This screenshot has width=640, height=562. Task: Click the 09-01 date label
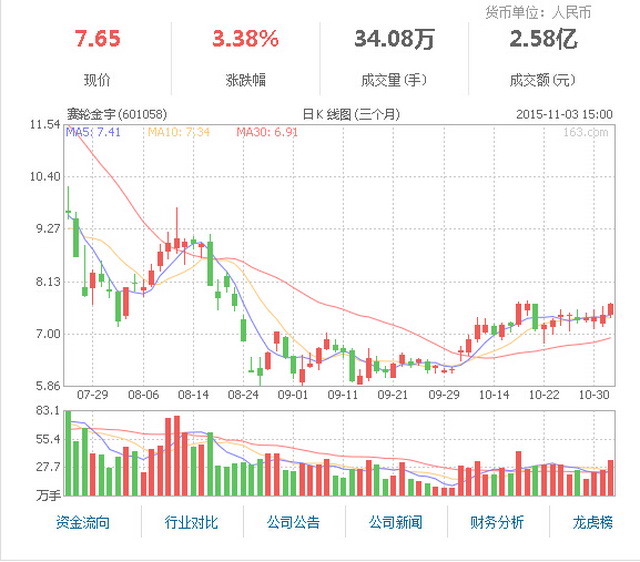coord(293,395)
